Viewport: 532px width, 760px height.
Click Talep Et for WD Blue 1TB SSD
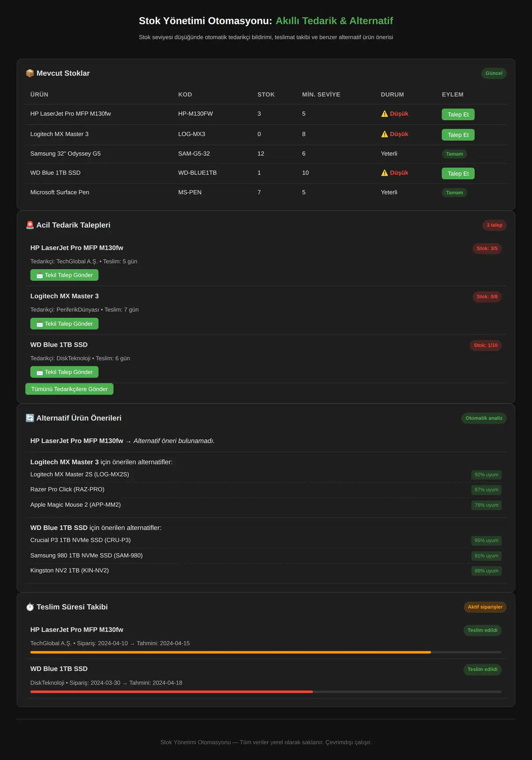tap(458, 173)
